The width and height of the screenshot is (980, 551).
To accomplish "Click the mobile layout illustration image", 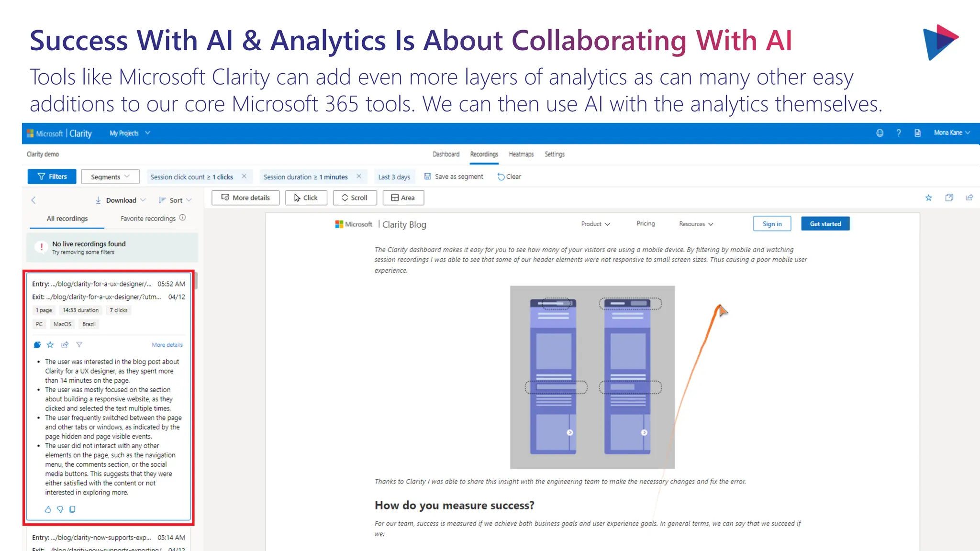I will click(x=592, y=377).
